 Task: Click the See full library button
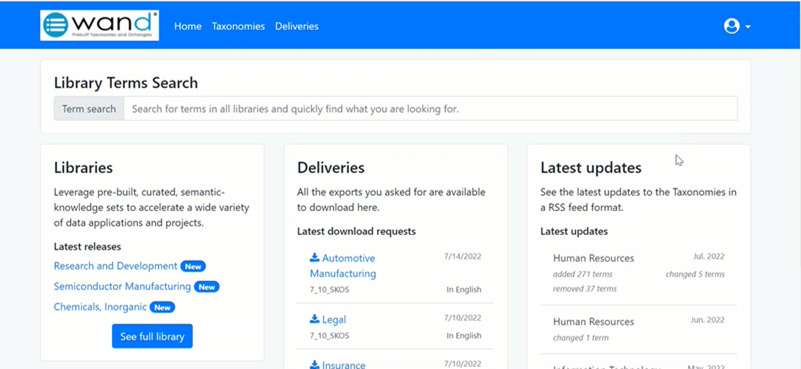coord(152,336)
